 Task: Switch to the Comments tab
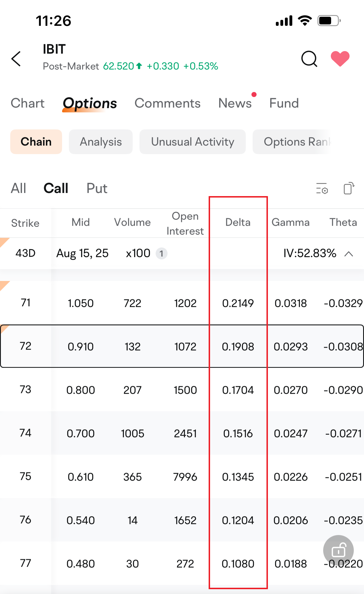(167, 103)
